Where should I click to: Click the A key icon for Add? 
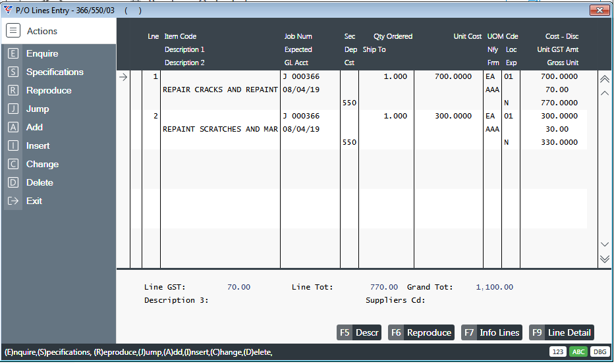(13, 127)
